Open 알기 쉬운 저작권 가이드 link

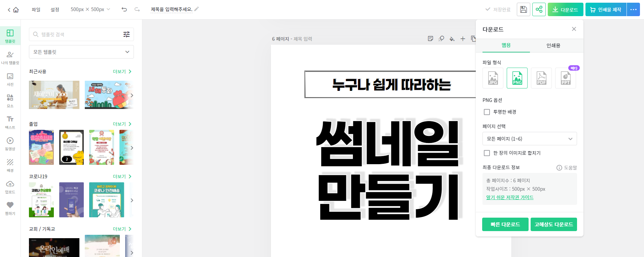point(510,197)
